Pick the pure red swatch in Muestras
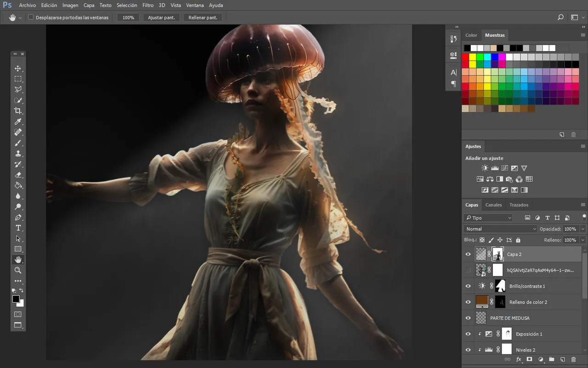The height and width of the screenshot is (368, 588). click(x=465, y=57)
